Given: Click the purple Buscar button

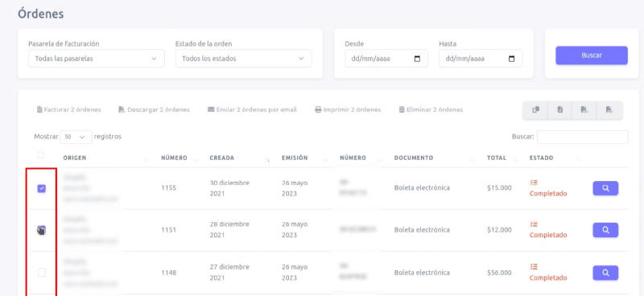Looking at the screenshot, I should tap(592, 55).
